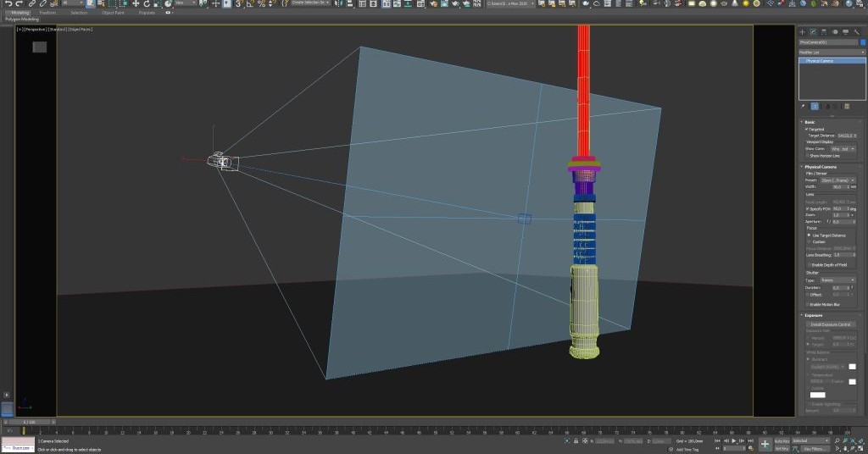This screenshot has height=454, width=868.
Task: Toggle the shutter Offset checkbox
Action: 808,295
